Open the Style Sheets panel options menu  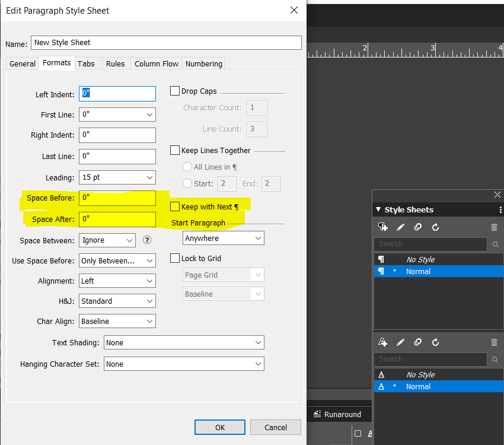click(x=500, y=209)
